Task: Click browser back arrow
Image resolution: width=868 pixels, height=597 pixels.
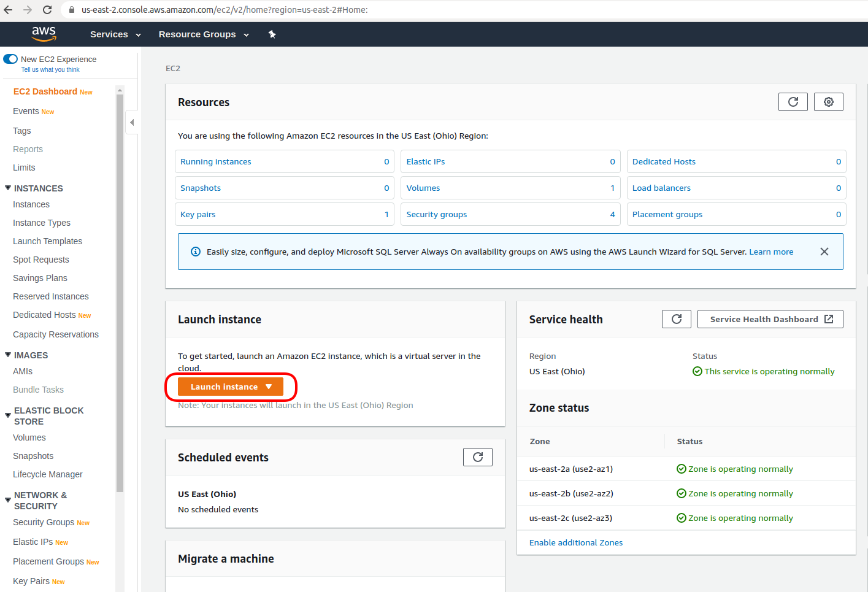Action: tap(9, 10)
